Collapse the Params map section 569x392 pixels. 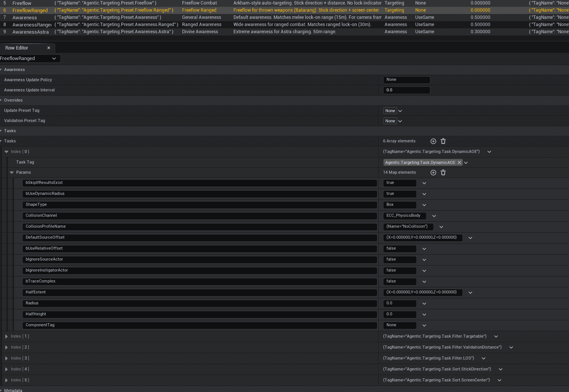[12, 172]
